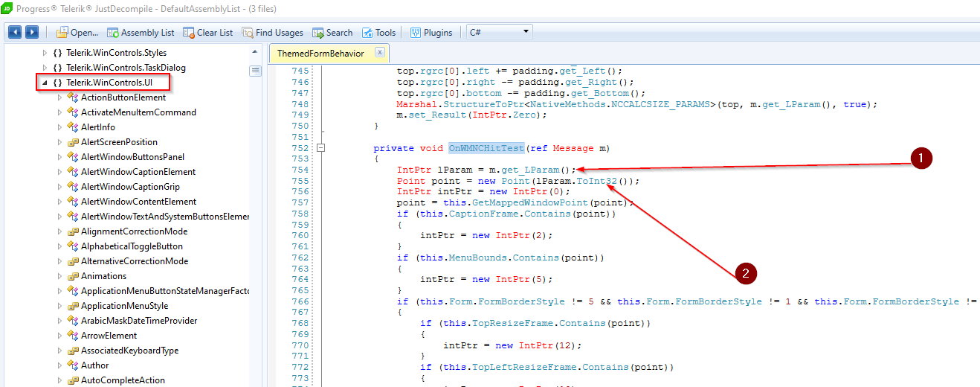Click the Author class icon
The image size is (980, 387).
tap(73, 365)
